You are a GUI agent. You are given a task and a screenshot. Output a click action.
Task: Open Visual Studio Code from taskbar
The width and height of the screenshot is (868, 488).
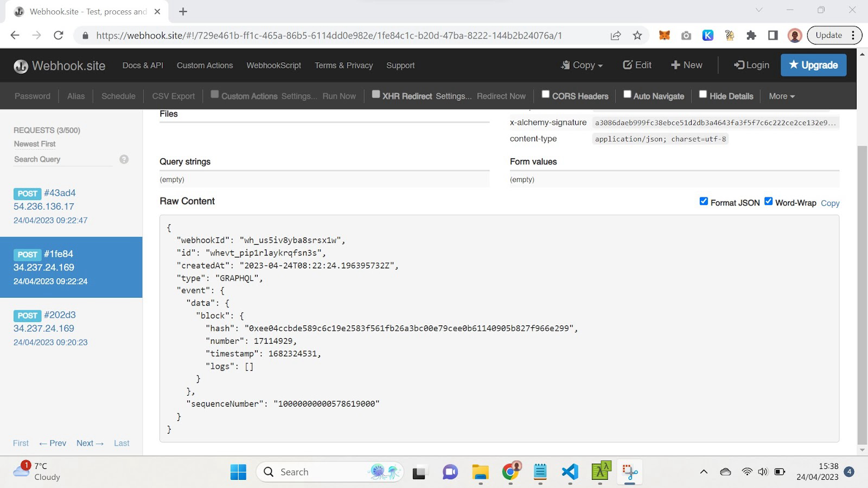point(570,472)
